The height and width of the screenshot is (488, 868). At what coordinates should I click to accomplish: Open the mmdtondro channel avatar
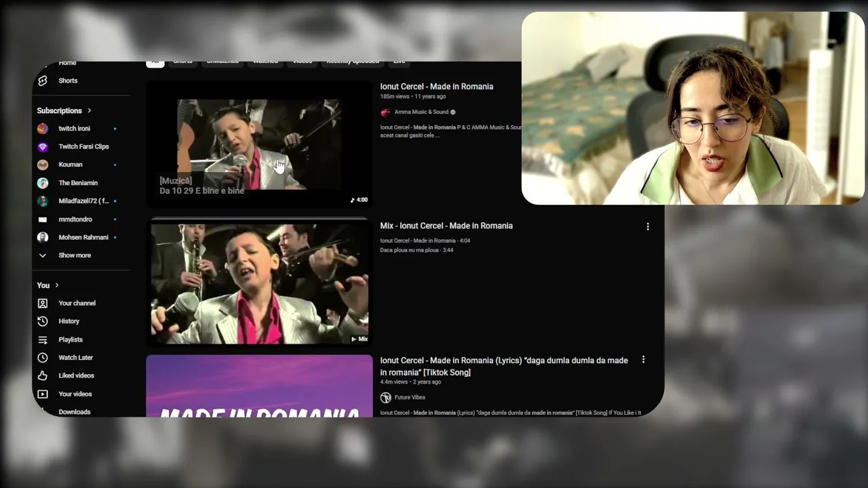(43, 220)
